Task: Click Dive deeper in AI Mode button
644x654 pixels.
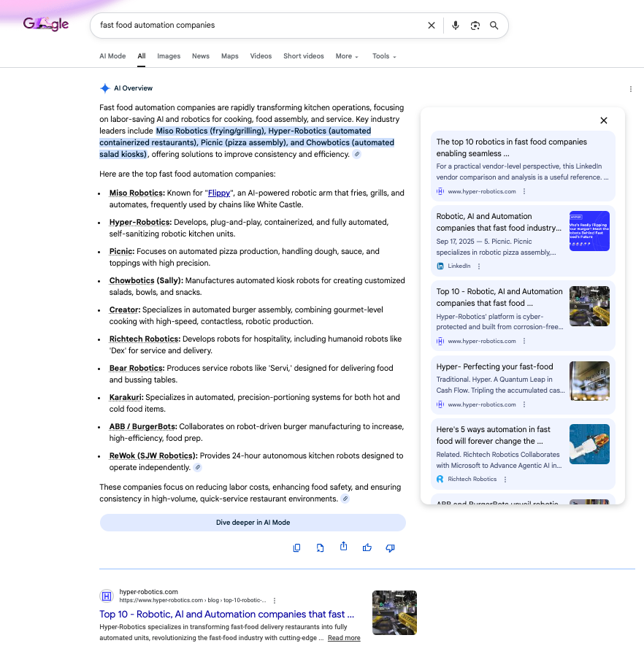Action: [253, 523]
